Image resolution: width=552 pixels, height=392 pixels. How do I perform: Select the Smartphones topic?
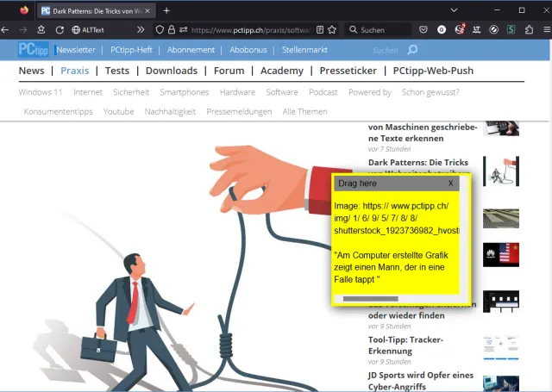click(x=184, y=92)
